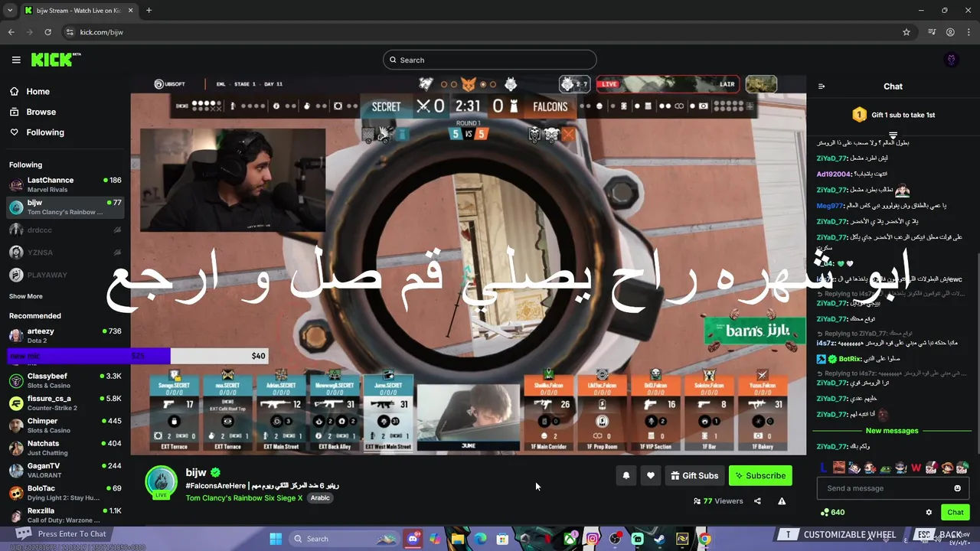Enable notifications with the bell icon
This screenshot has width=980, height=551.
click(626, 475)
